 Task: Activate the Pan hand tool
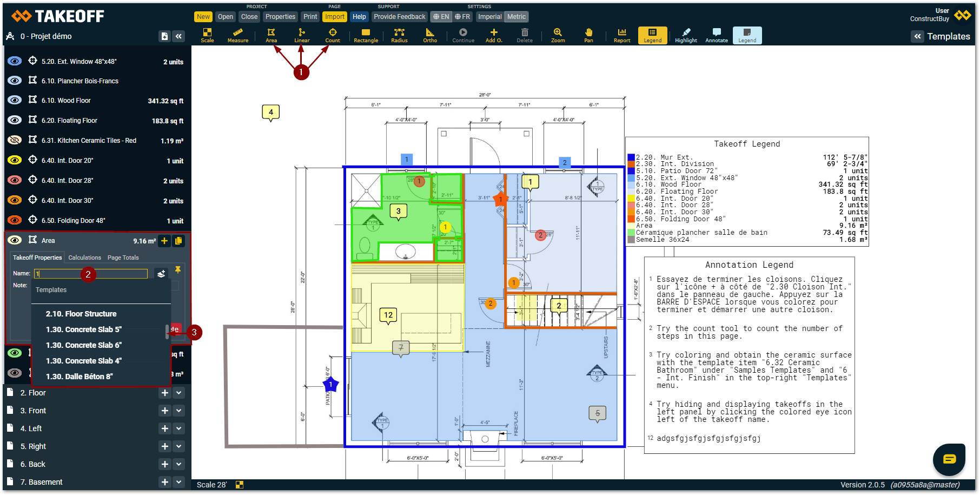pos(588,35)
